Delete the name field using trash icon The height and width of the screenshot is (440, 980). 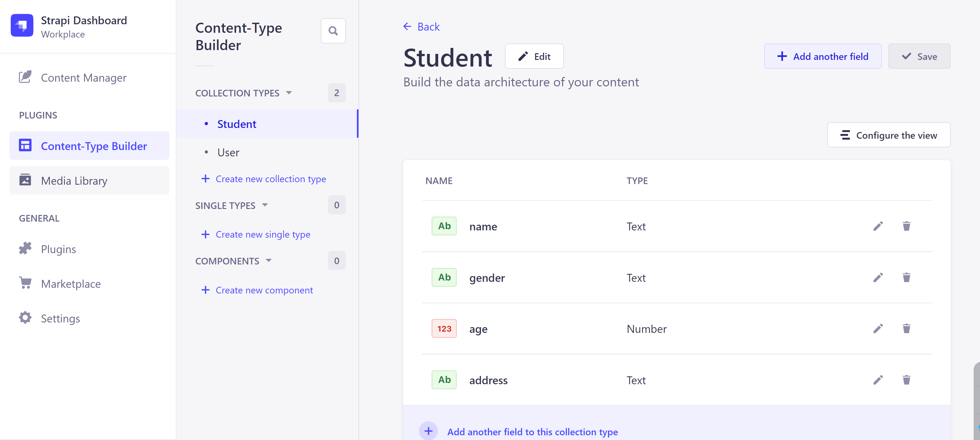click(x=906, y=227)
